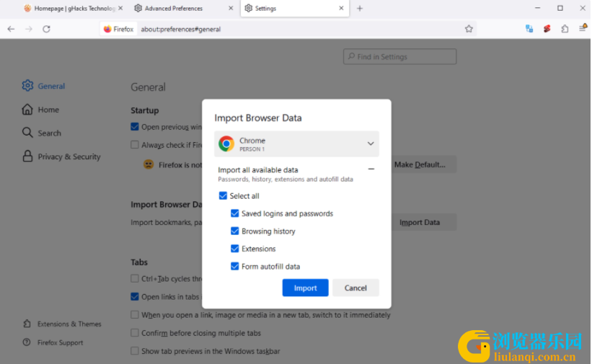Collapse the Import all available data section

point(371,169)
